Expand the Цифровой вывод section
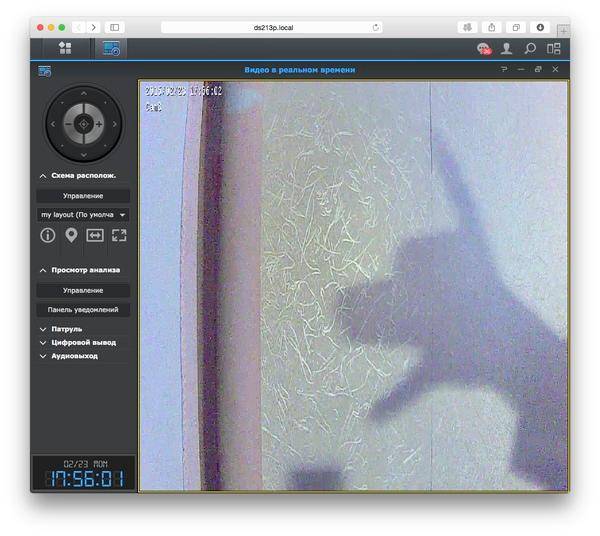Viewport: 600px width, 536px height. pos(43,343)
